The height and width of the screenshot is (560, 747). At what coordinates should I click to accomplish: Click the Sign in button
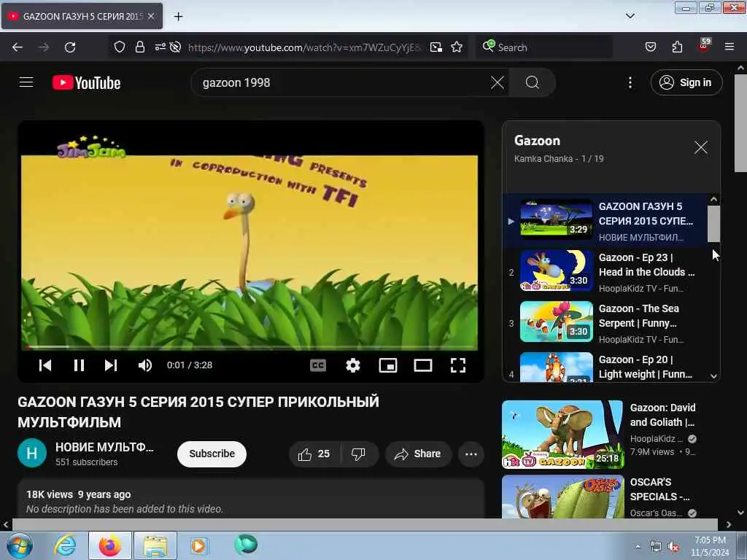[686, 83]
